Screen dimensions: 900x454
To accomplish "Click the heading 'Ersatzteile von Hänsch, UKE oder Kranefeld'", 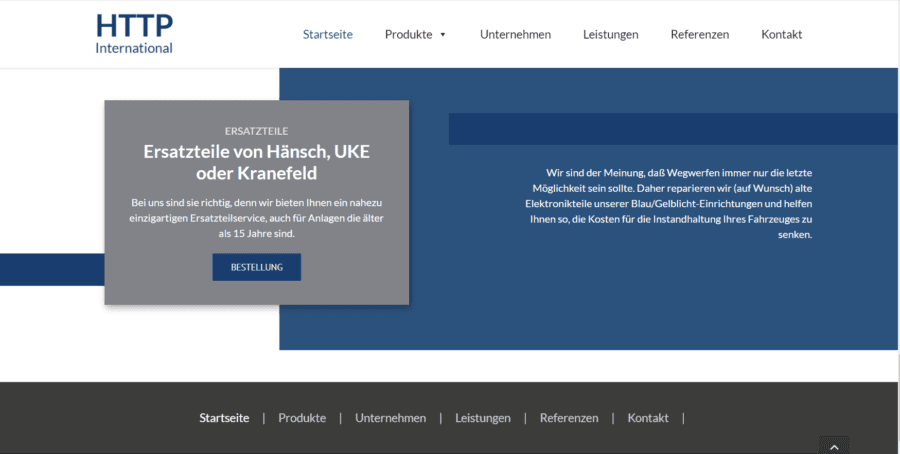I will pos(257,162).
